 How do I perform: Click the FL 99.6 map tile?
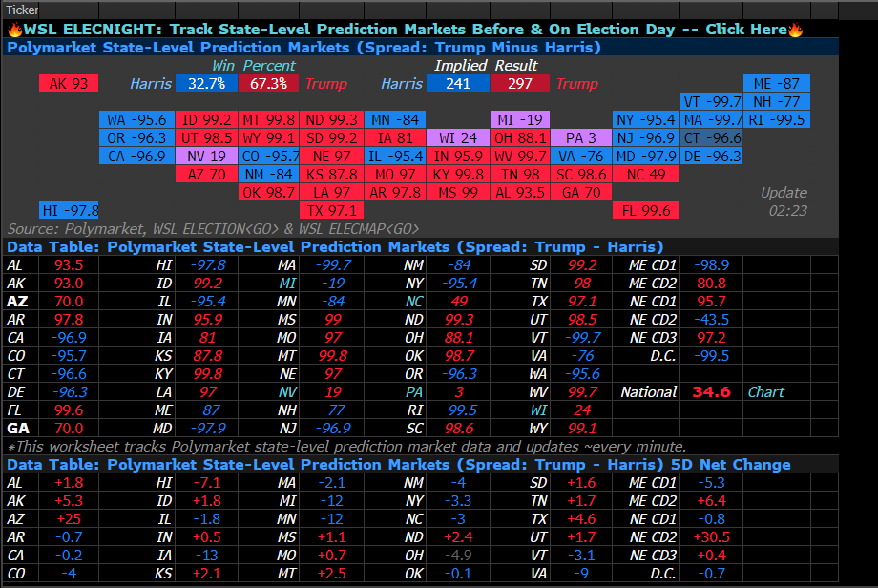click(646, 210)
